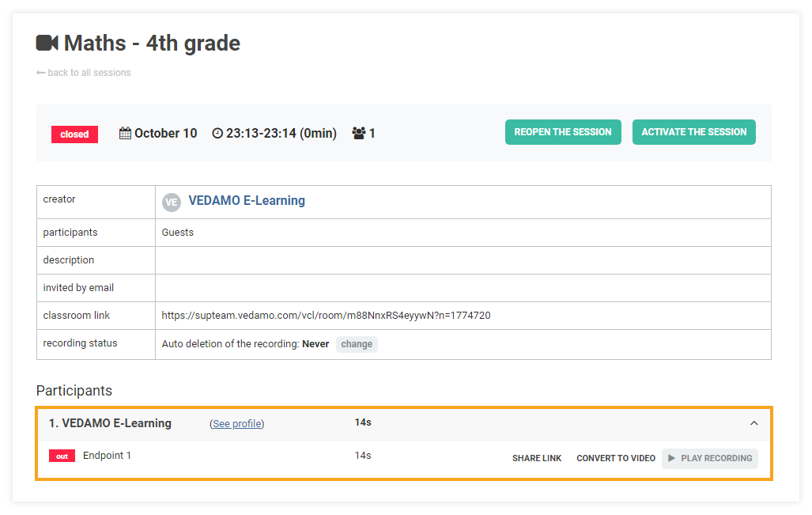This screenshot has height=515, width=812.
Task: Play recording of Endpoint 1
Action: (709, 459)
